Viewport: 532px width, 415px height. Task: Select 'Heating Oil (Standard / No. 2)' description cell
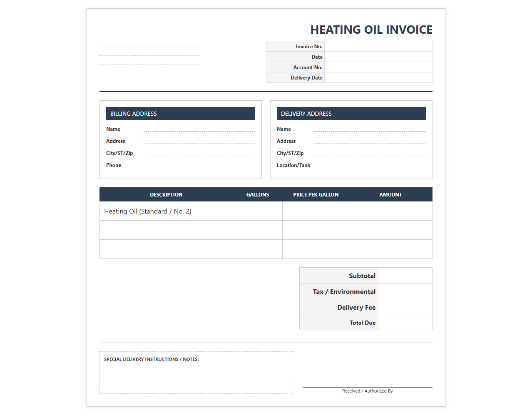click(x=166, y=211)
